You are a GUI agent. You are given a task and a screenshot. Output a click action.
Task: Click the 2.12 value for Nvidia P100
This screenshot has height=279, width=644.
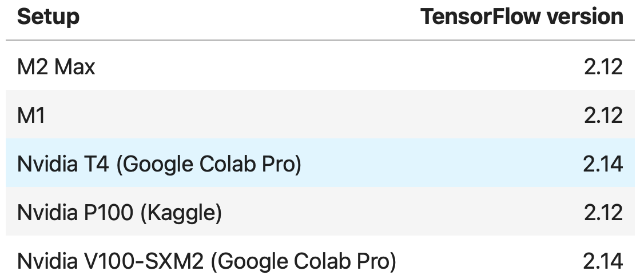pos(603,213)
